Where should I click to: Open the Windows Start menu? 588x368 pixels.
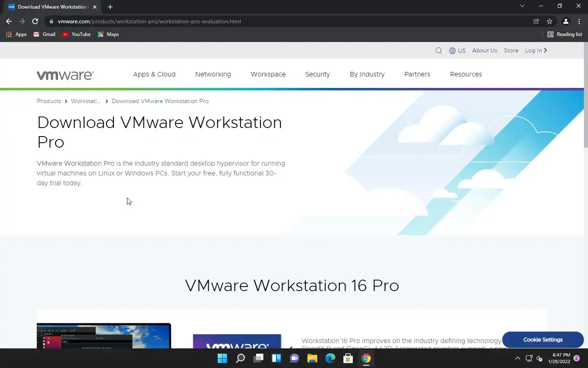(223, 359)
